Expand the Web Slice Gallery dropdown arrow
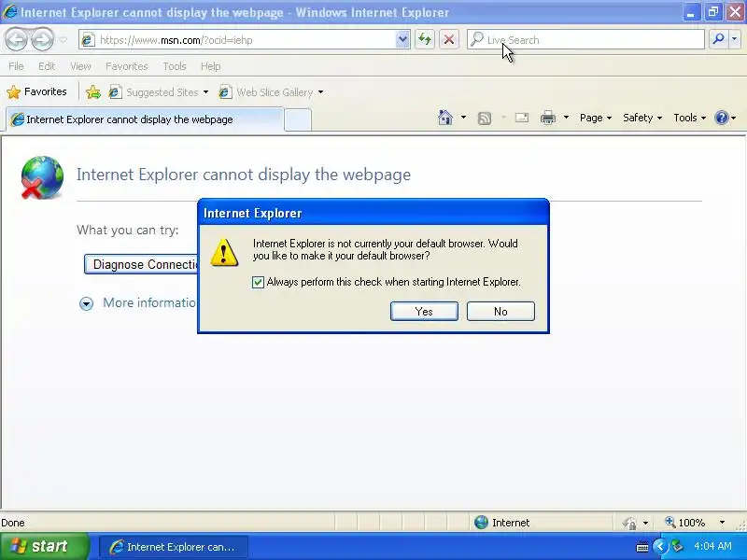Image resolution: width=747 pixels, height=560 pixels. (x=320, y=91)
